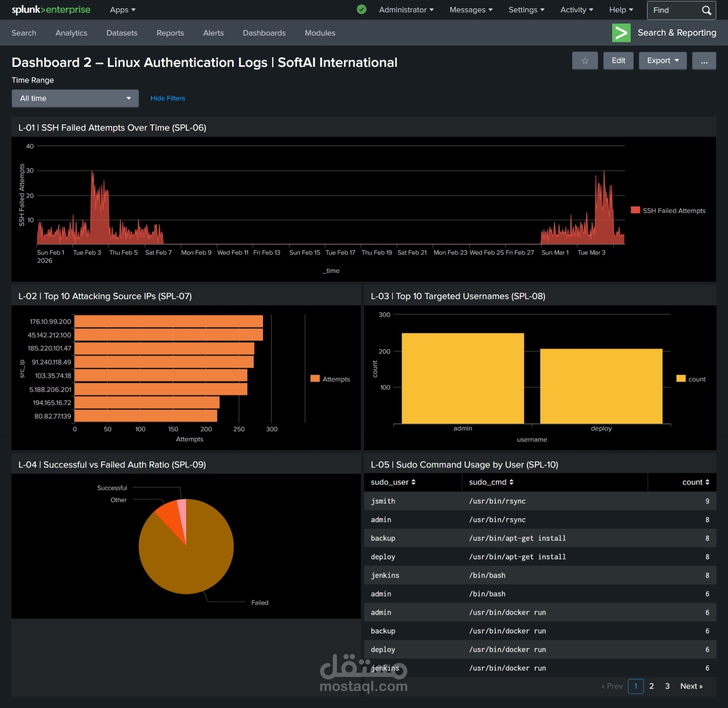The height and width of the screenshot is (708, 728).
Task: Hide the dashboard filters
Action: pyautogui.click(x=167, y=98)
